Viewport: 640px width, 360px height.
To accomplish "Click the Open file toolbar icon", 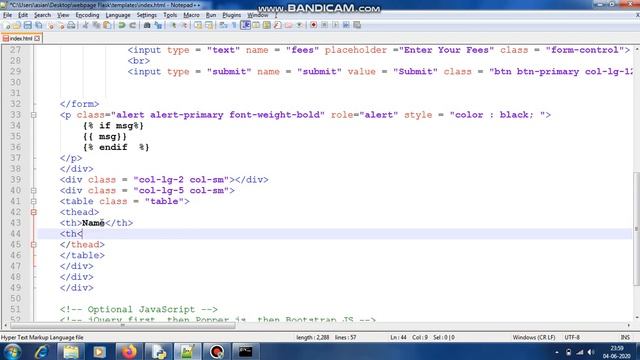I will point(16,25).
